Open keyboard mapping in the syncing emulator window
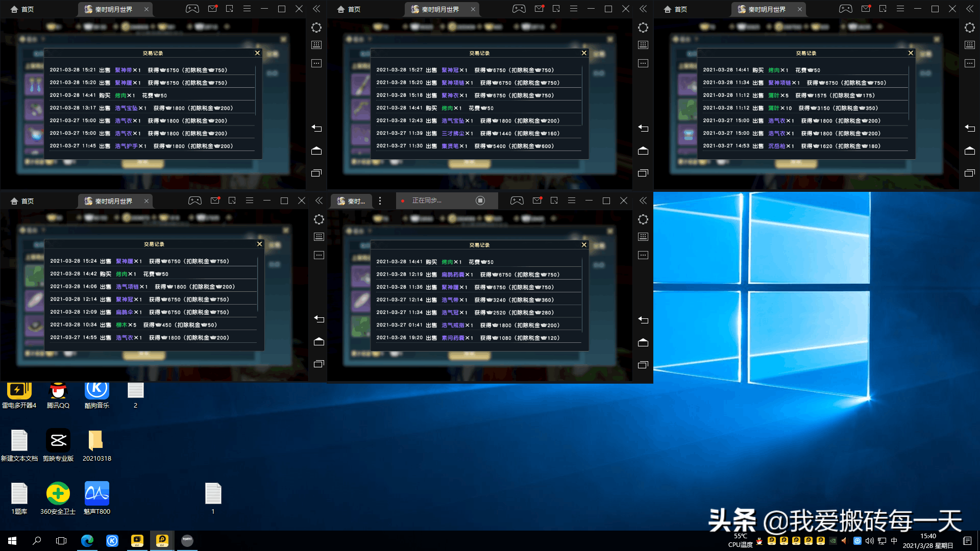 pos(643,237)
